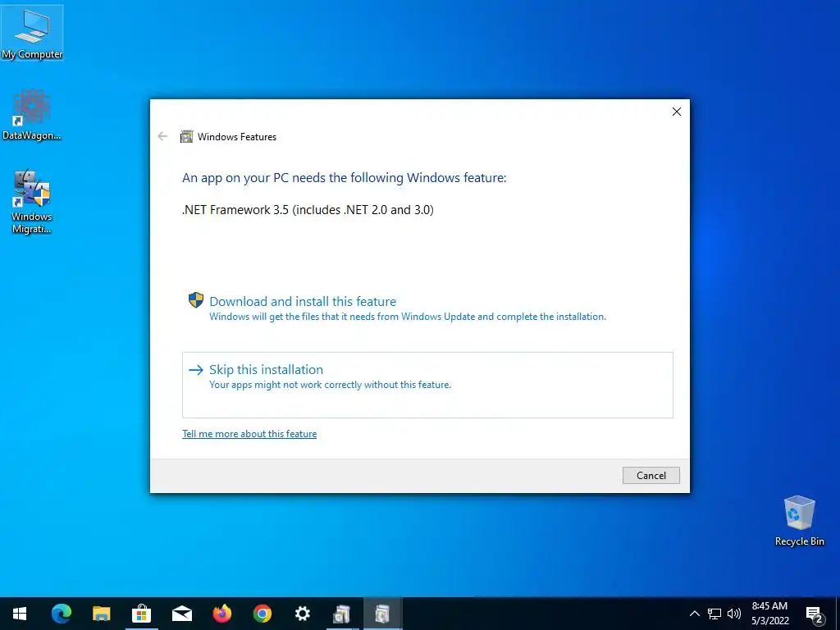Choose Download and install this feature
Screen dimensions: 840x630
tap(427, 308)
